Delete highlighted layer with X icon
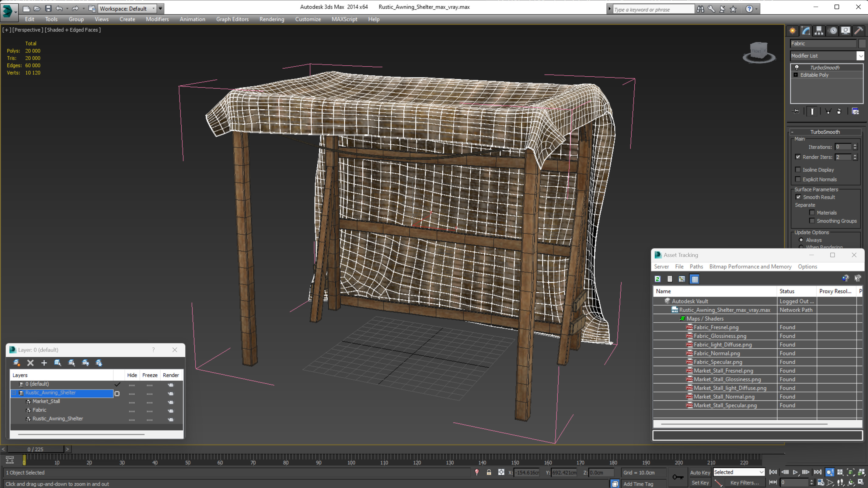Image resolution: width=868 pixels, height=488 pixels. pyautogui.click(x=30, y=363)
